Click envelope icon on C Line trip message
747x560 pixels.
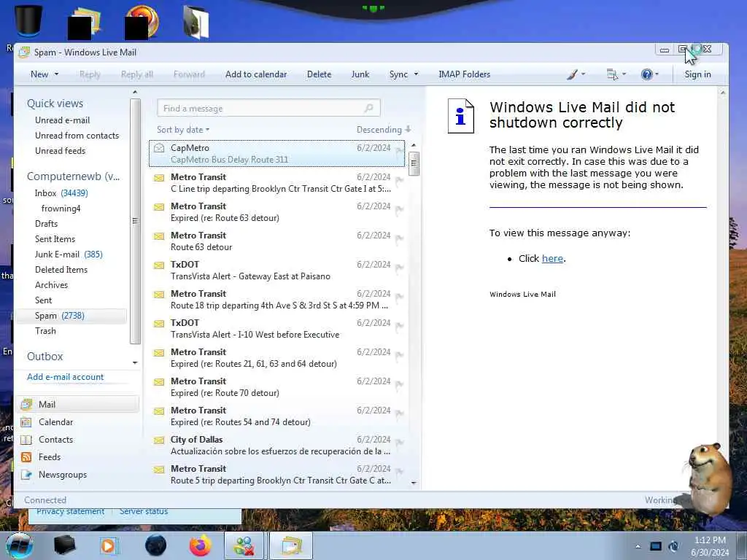(x=159, y=178)
